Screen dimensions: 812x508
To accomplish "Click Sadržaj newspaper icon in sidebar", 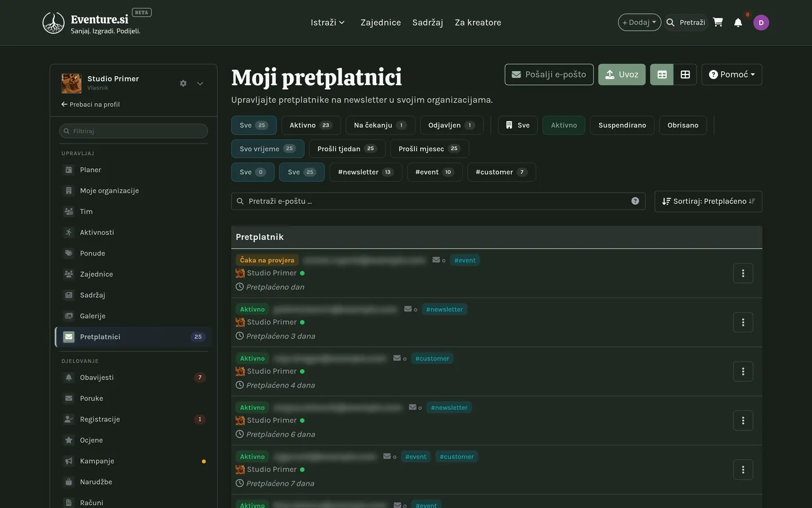I will pos(69,295).
